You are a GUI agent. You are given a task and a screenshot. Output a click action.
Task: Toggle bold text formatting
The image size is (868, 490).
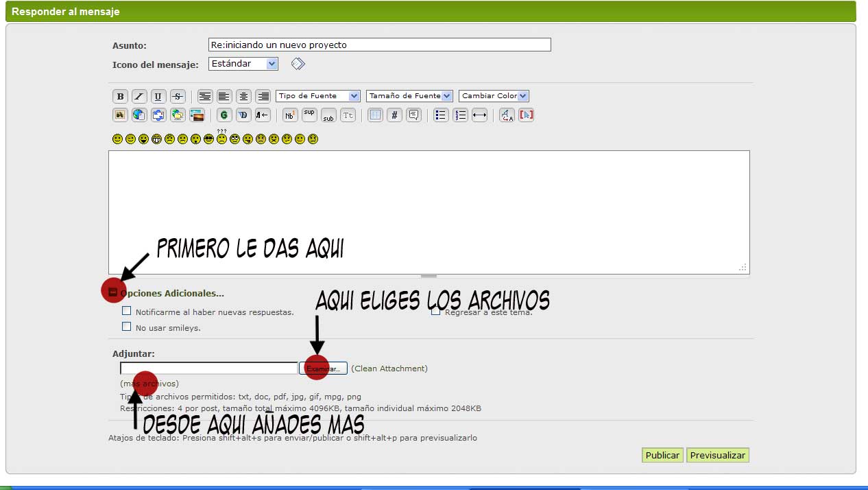point(120,97)
